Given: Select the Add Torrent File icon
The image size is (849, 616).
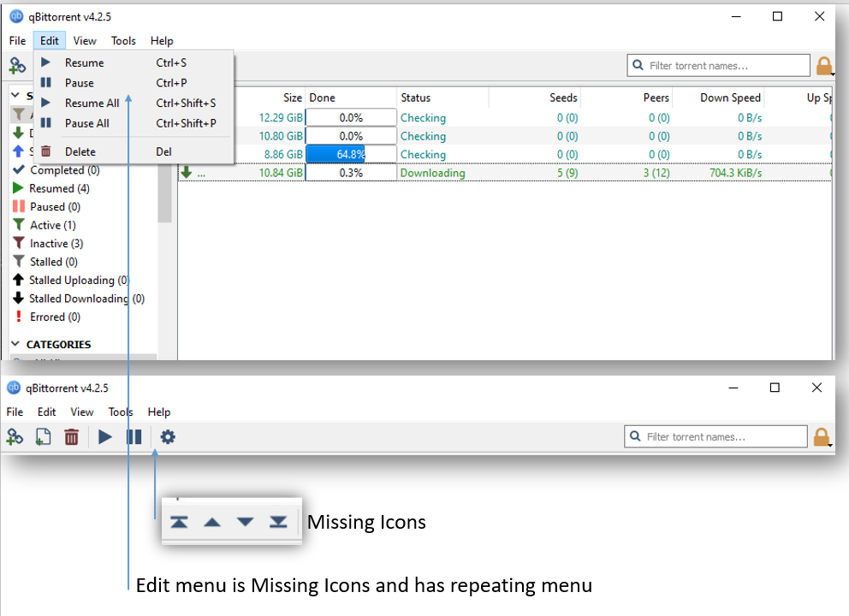Looking at the screenshot, I should pos(43,437).
